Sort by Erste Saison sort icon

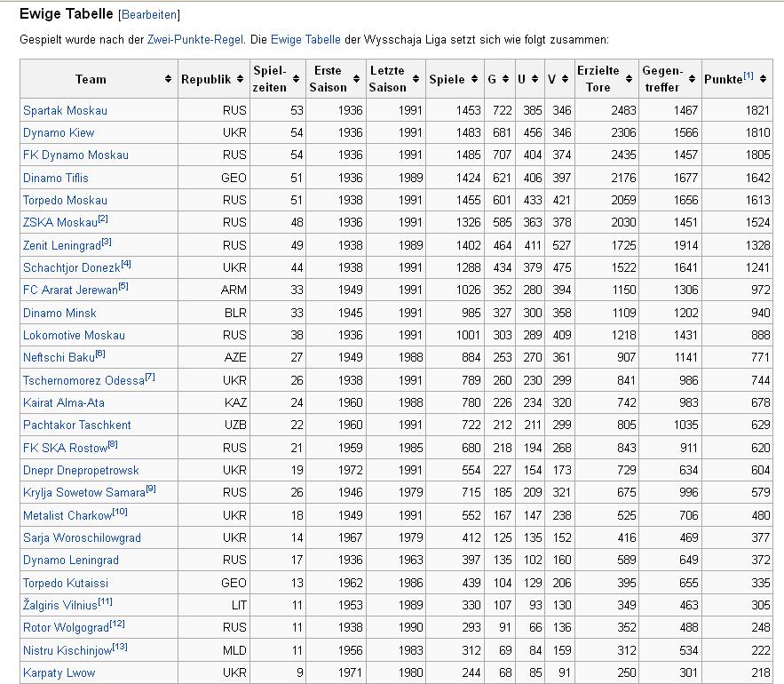click(357, 79)
